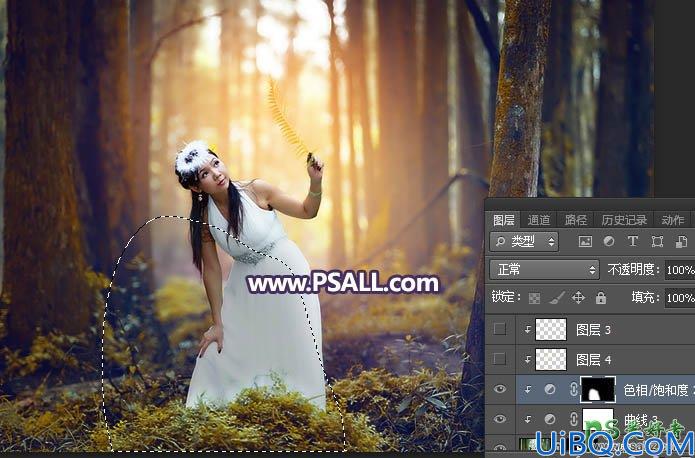
Task: Toggle lock transparent pixels icon
Action: [x=535, y=298]
